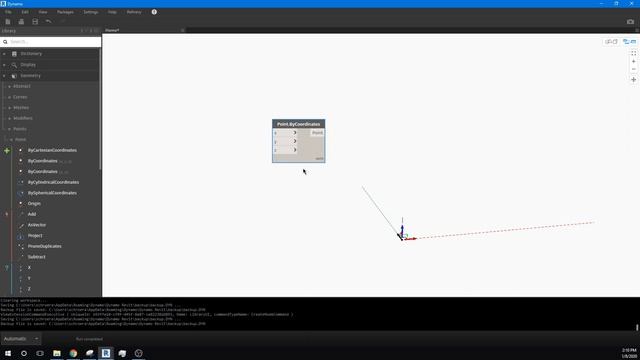Expand the Abstract subcategory
Viewport: 640px width, 360px height.
(10, 87)
